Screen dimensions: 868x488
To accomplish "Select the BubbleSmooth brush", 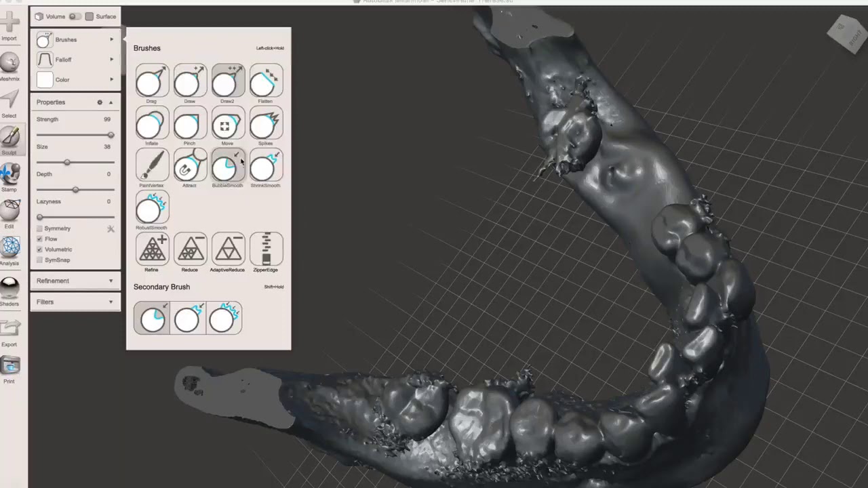I will pos(228,166).
